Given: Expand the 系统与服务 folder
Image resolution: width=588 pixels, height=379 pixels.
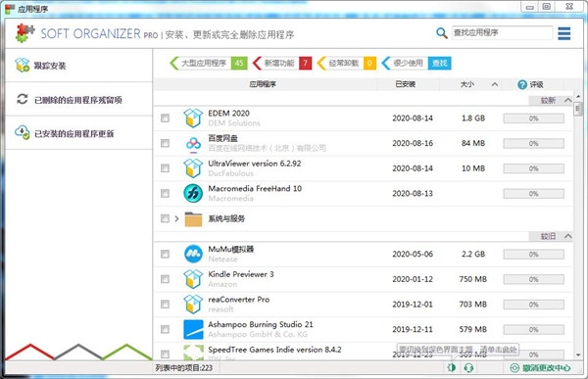Looking at the screenshot, I should [176, 218].
